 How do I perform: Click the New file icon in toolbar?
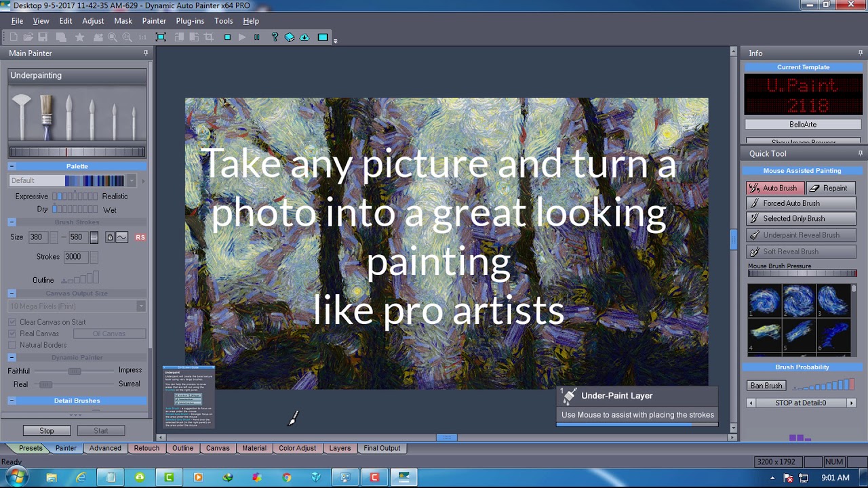tap(14, 37)
